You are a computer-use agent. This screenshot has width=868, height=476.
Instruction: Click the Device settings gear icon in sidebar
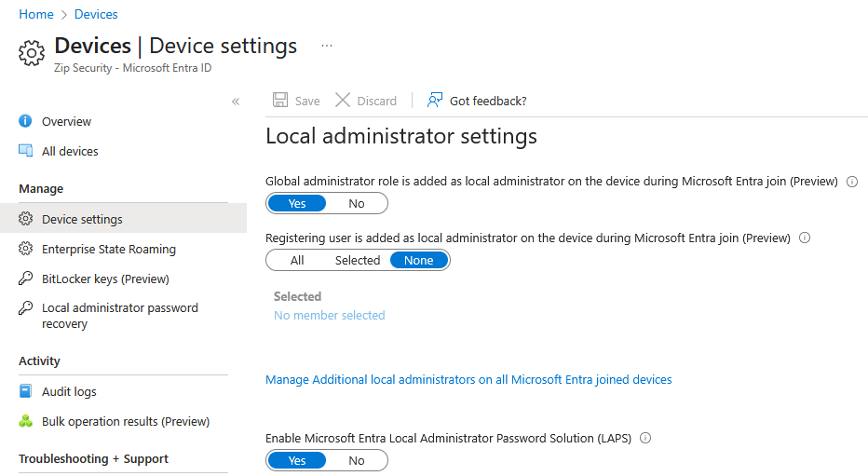click(x=25, y=219)
